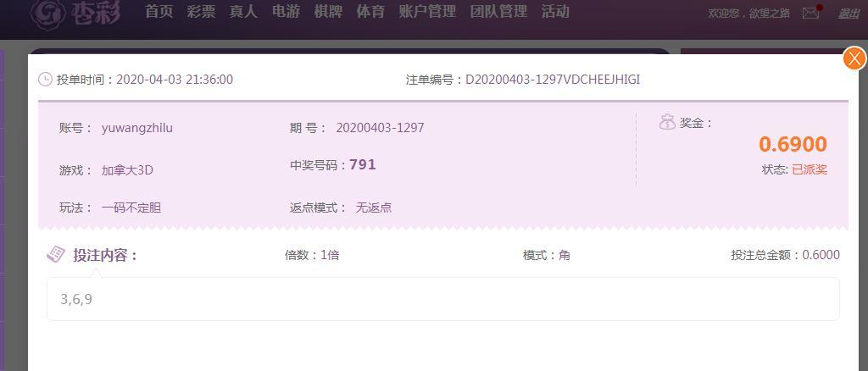The height and width of the screenshot is (371, 868).
Task: Select the 棋牌 menu item
Action: coord(328,12)
